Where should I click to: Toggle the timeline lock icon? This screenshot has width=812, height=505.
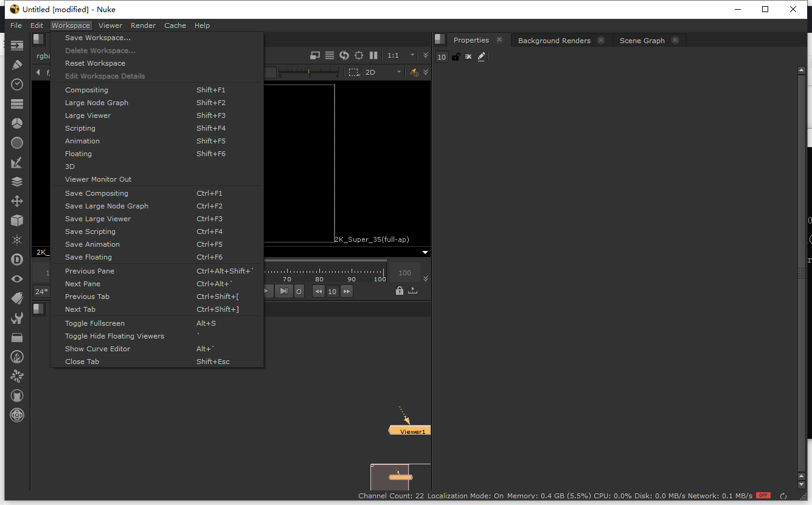pos(400,291)
